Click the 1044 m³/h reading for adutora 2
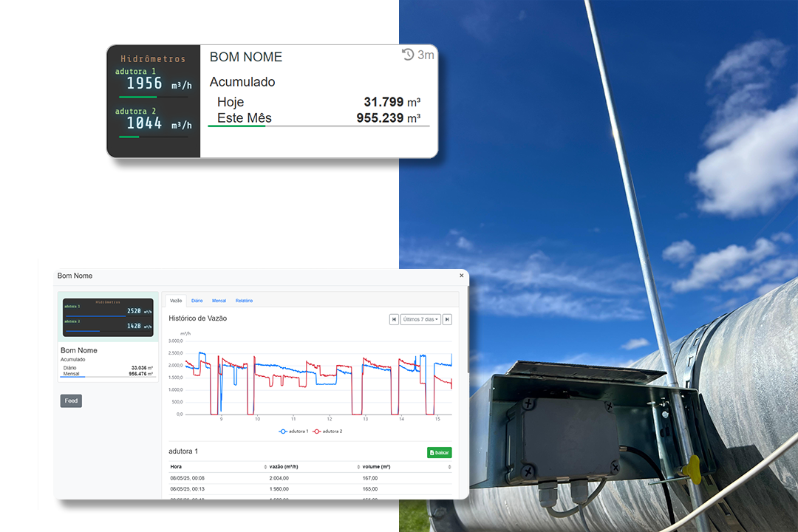This screenshot has height=532, width=798. (x=159, y=123)
